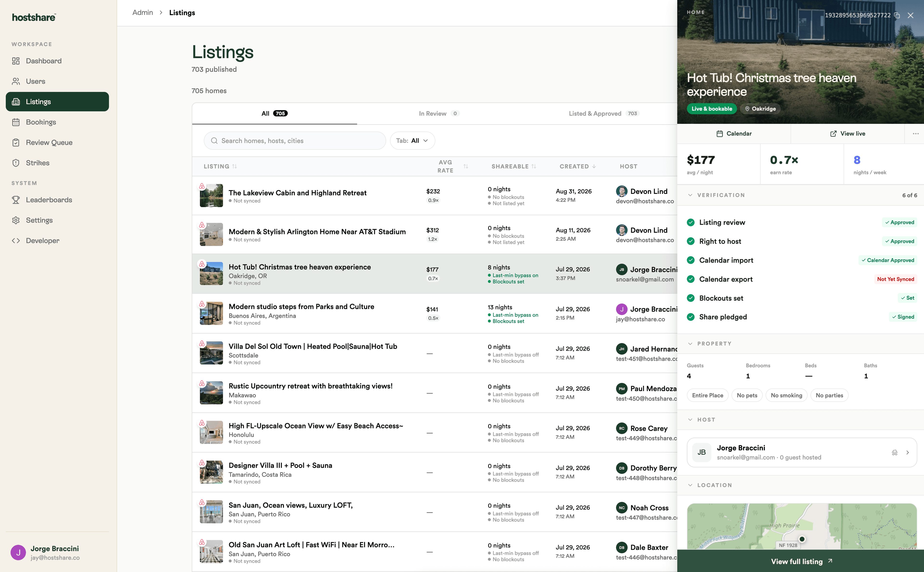
Task: Open Jorge Braccini host card
Action: (802, 452)
